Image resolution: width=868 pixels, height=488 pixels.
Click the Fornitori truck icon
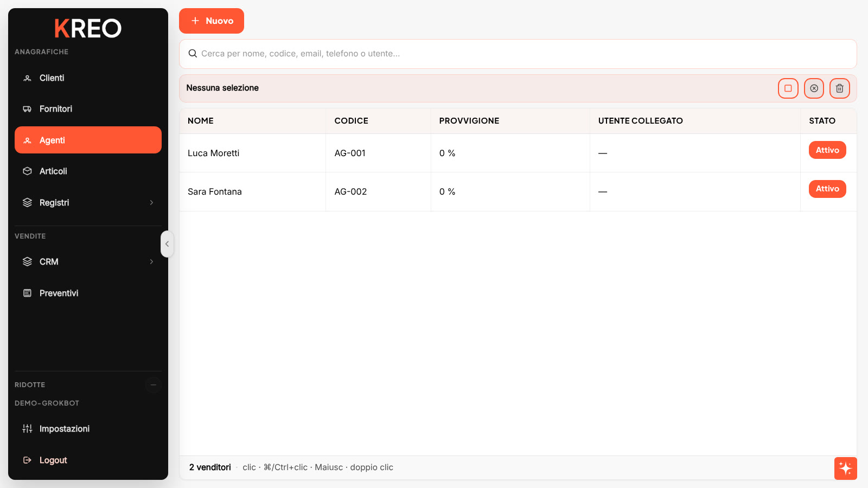(27, 109)
